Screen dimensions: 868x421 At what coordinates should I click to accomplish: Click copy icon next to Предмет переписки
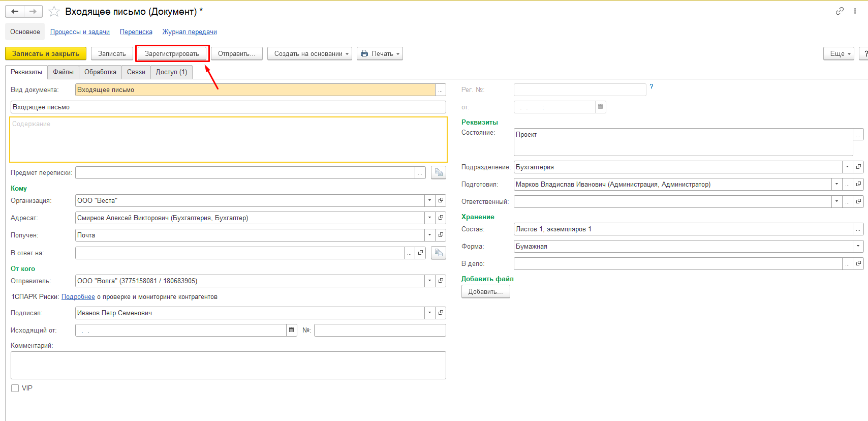439,173
